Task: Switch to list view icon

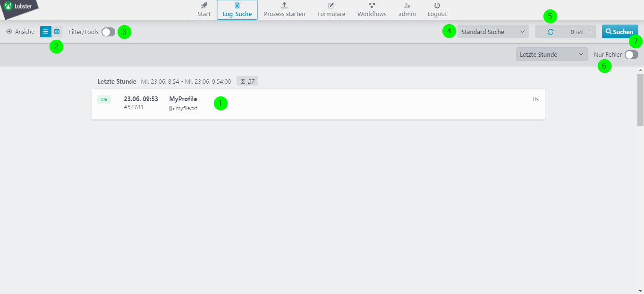Action: click(45, 32)
